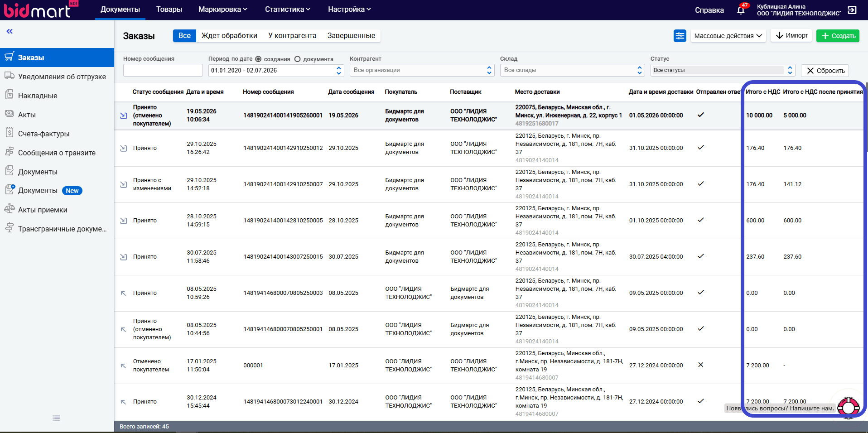This screenshot has width=868, height=433.
Task: Open Уведомления об отгрузке truck icon
Action: point(10,76)
